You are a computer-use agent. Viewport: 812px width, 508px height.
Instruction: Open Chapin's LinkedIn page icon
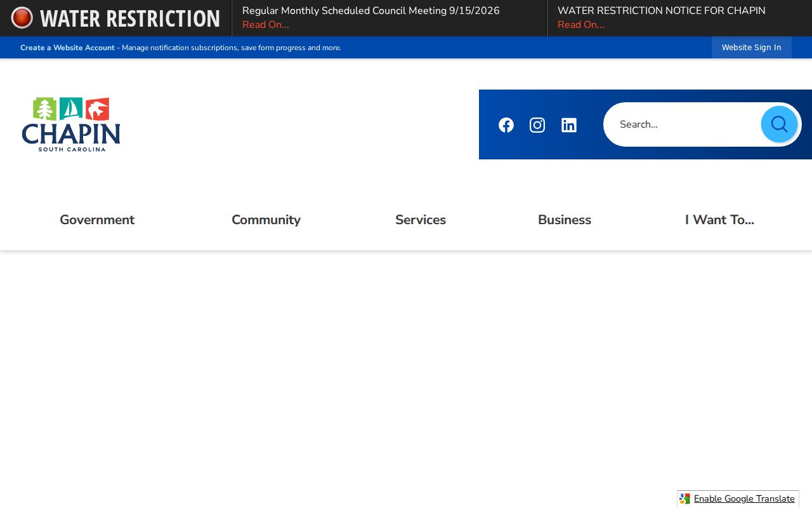click(569, 125)
